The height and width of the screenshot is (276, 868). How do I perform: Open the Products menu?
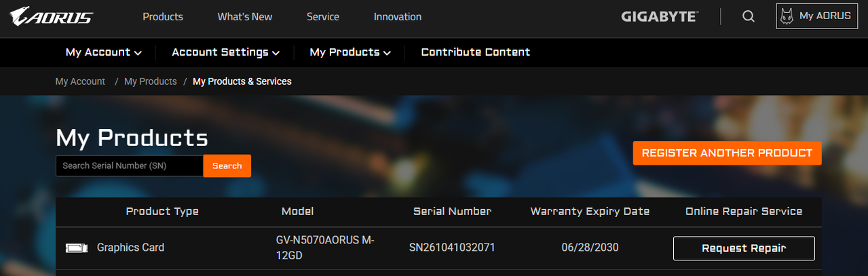pos(163,16)
